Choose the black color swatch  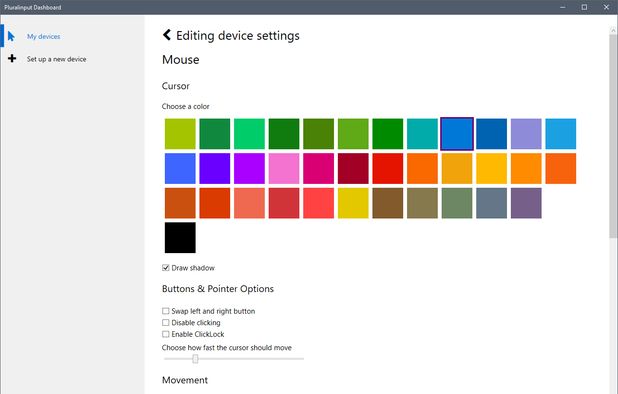click(x=180, y=238)
